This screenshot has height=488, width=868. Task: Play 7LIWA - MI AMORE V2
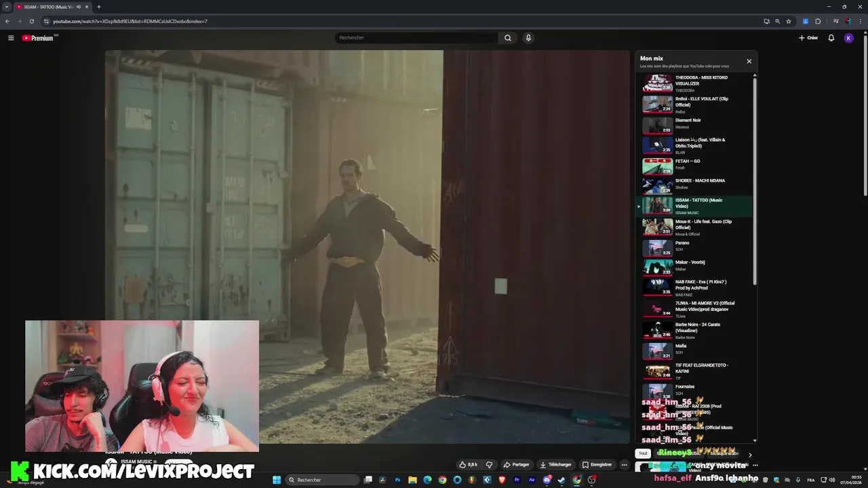point(695,308)
